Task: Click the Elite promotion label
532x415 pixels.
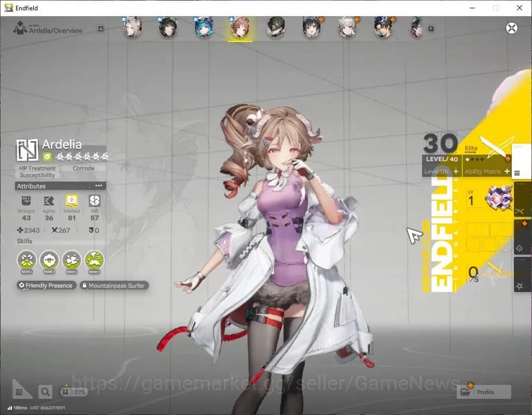Action: click(471, 148)
